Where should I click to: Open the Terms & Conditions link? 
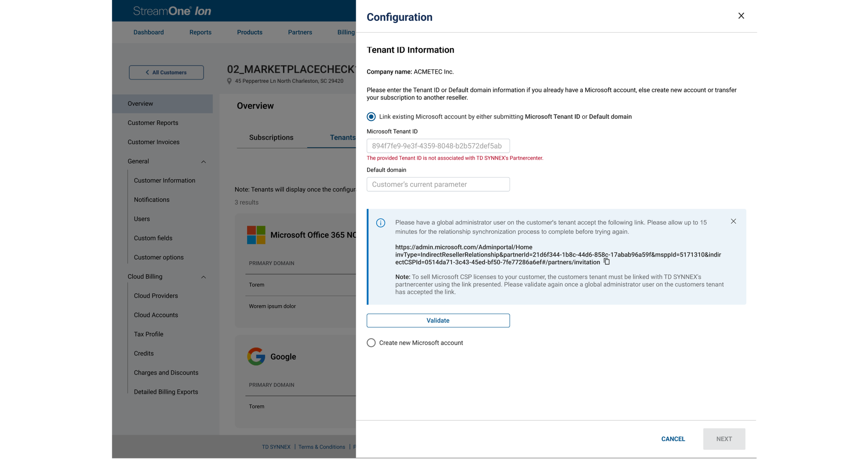pyautogui.click(x=322, y=447)
